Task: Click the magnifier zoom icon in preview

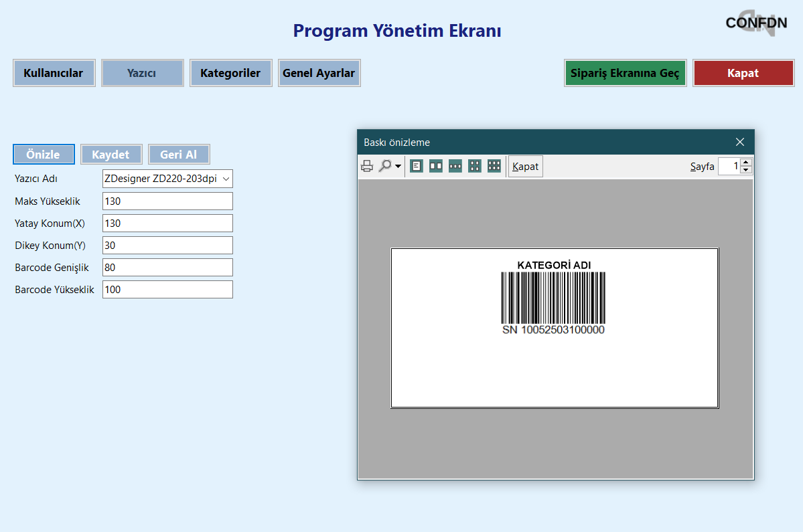Action: click(384, 166)
